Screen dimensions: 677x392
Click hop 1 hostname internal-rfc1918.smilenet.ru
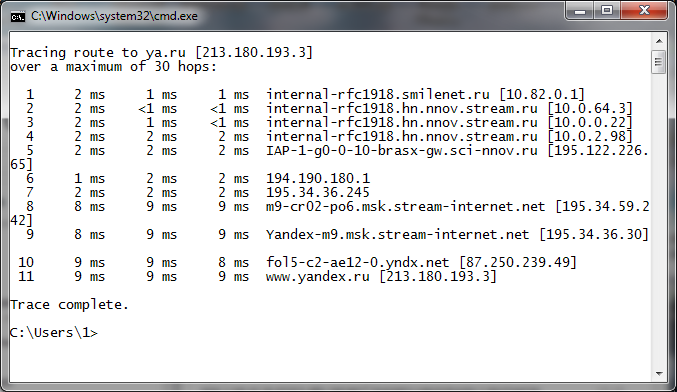tap(378, 95)
